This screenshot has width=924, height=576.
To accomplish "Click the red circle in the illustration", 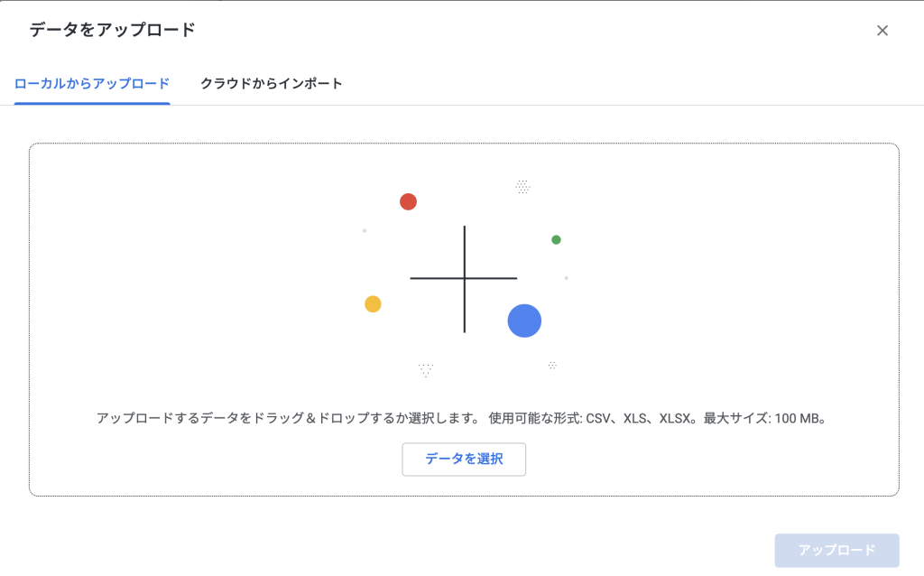I will (408, 201).
